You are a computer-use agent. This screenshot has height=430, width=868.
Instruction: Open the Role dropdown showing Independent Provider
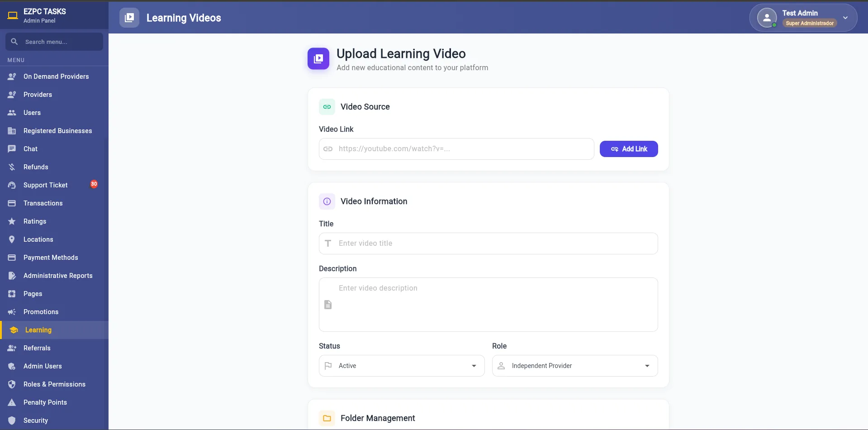point(575,366)
